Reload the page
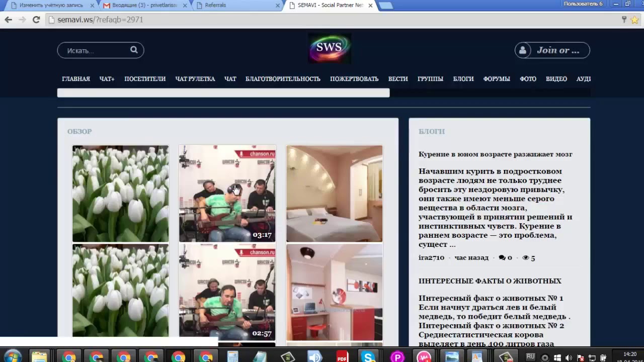This screenshot has width=644, height=362. point(36,20)
